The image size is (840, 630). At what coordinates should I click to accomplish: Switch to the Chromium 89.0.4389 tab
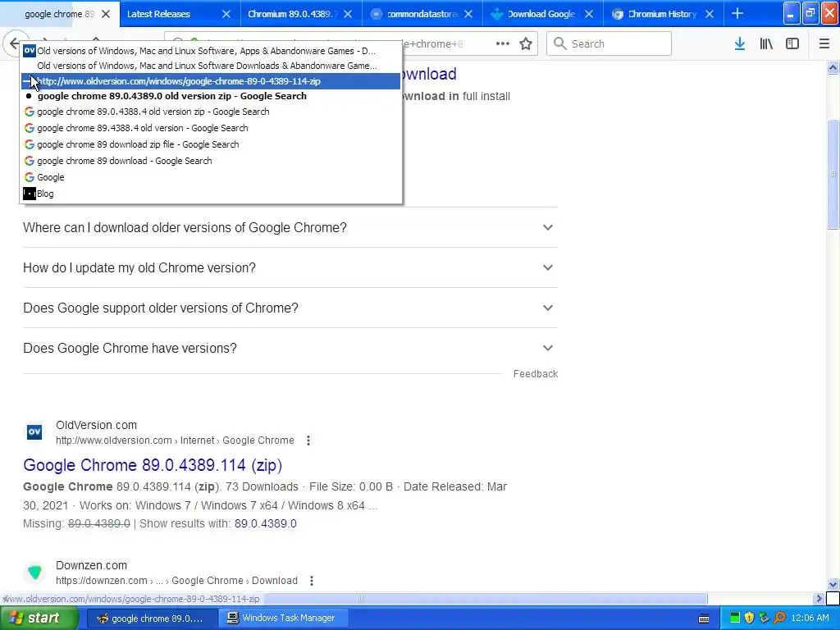tap(301, 14)
